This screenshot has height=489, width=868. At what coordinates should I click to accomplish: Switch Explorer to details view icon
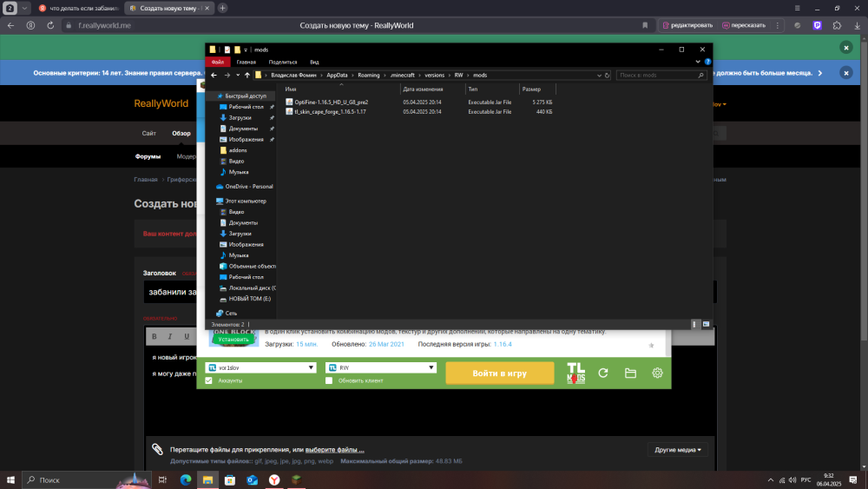(x=694, y=325)
